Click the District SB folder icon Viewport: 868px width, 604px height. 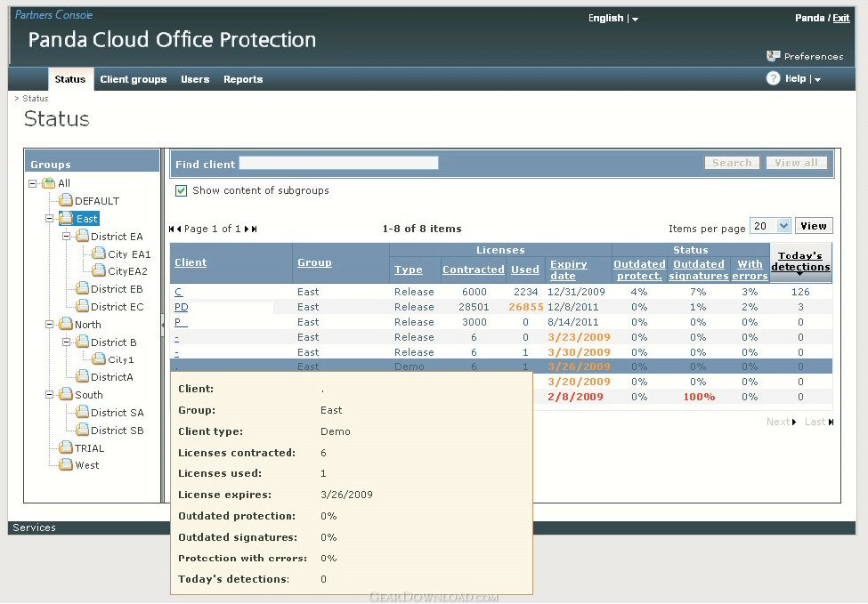(x=83, y=430)
